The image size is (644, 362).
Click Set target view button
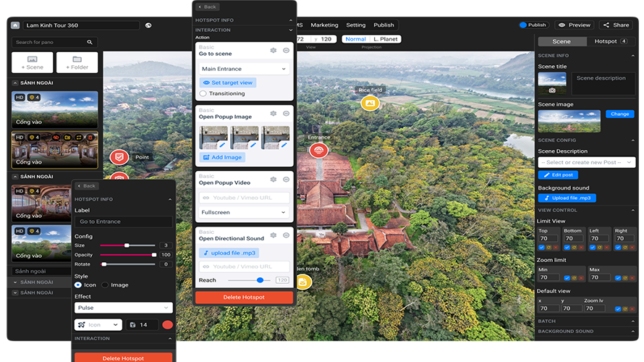pos(228,83)
